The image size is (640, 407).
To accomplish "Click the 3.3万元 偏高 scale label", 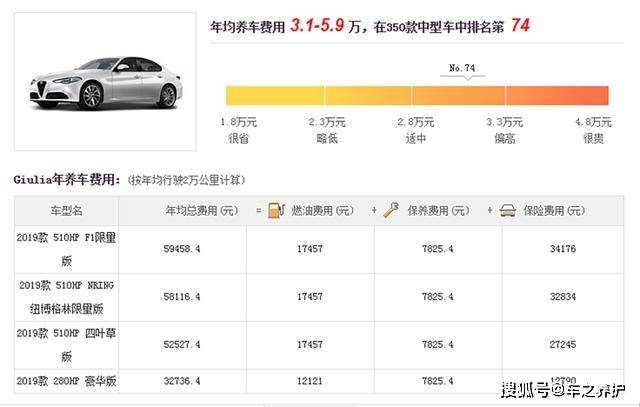I will point(504,130).
